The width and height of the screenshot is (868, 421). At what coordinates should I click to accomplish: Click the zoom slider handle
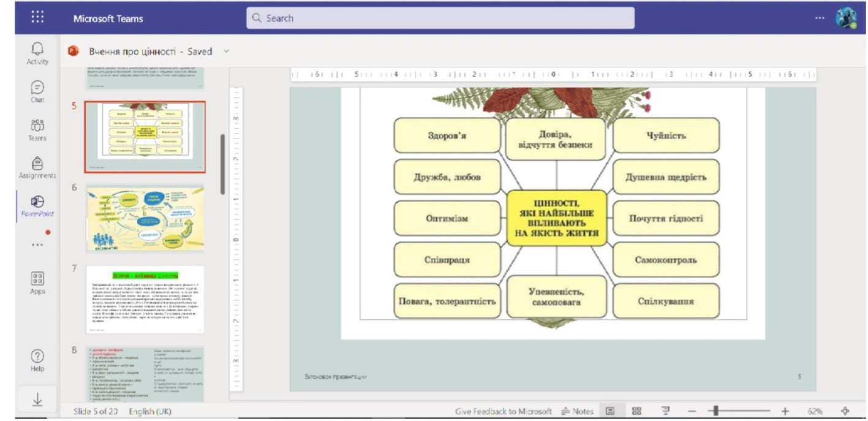[x=715, y=411]
